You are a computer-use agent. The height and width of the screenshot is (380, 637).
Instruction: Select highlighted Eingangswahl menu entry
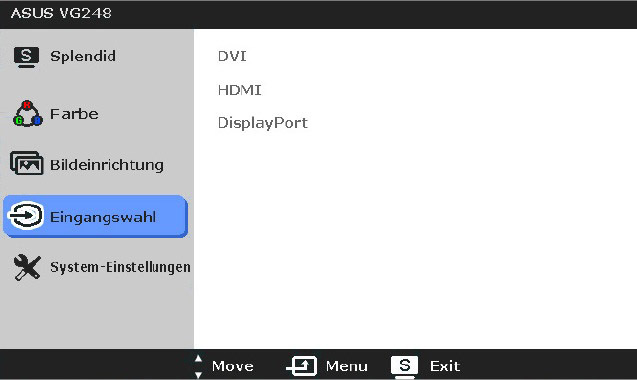tap(95, 216)
